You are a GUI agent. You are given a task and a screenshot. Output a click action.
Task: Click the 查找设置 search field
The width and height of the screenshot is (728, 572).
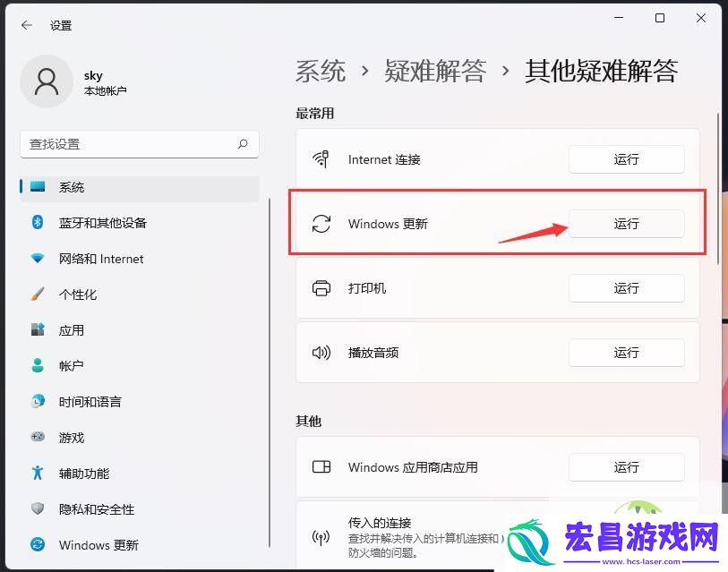140,144
